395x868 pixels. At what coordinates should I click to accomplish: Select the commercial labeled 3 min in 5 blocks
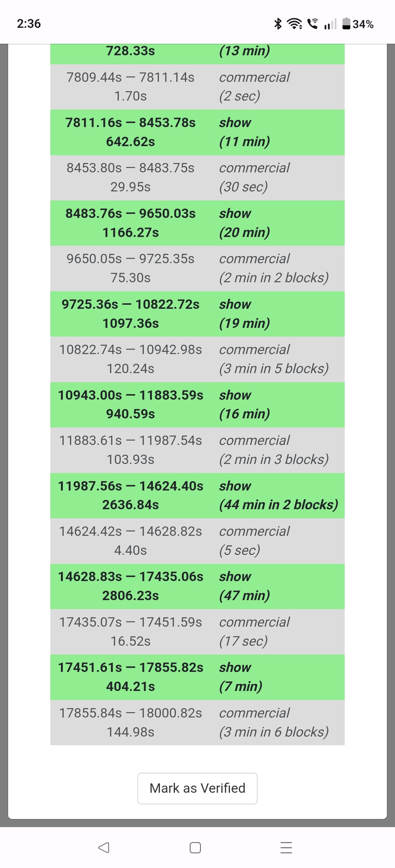pyautogui.click(x=197, y=359)
